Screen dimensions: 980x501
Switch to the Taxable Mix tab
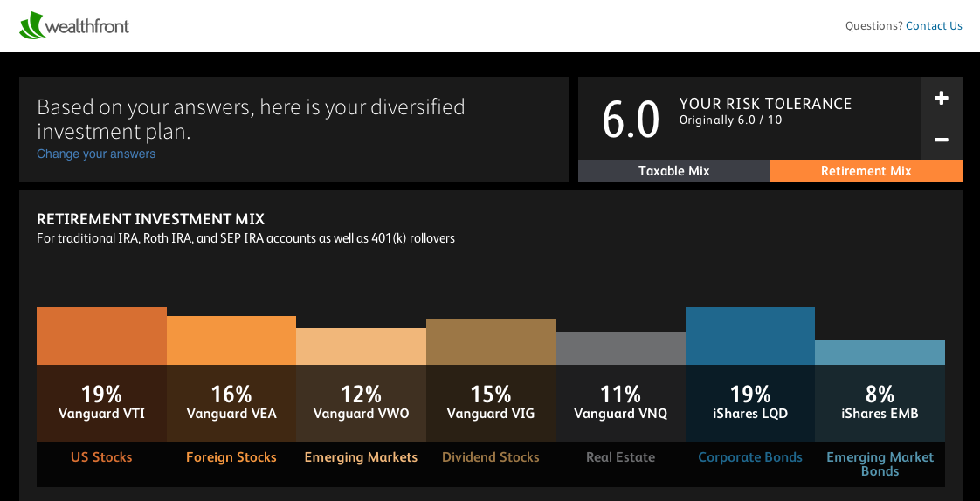(673, 170)
